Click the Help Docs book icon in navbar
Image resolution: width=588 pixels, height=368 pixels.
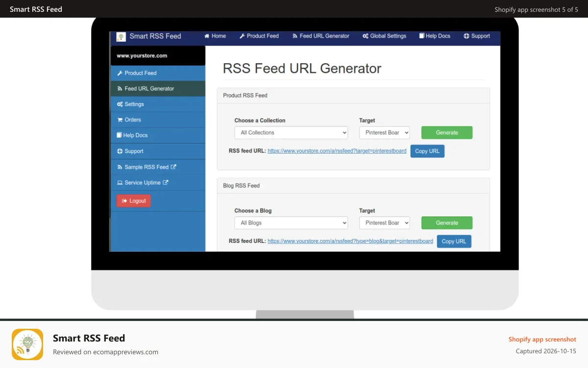pos(421,36)
